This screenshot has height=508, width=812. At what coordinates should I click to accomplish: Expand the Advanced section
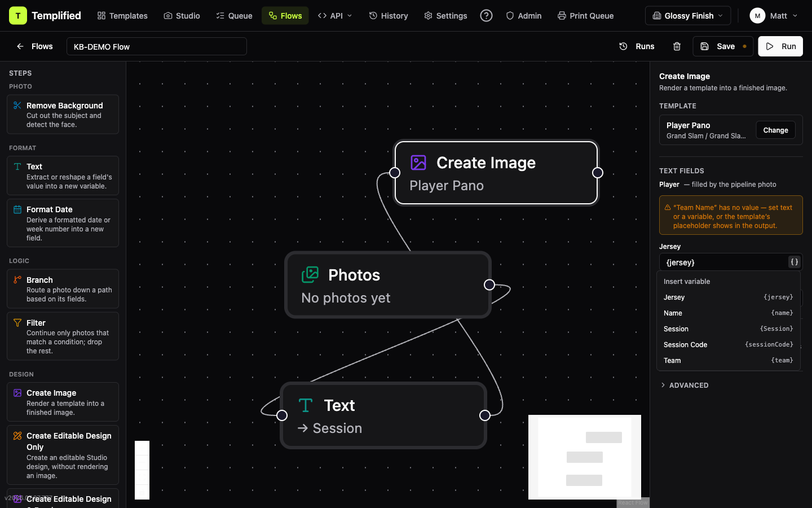click(x=685, y=385)
